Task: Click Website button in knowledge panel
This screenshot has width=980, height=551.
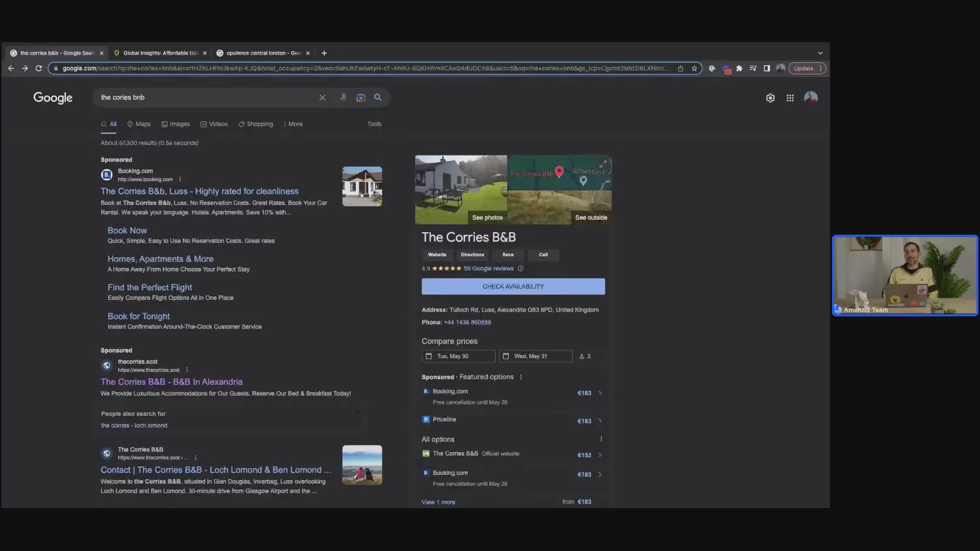Action: pos(437,255)
